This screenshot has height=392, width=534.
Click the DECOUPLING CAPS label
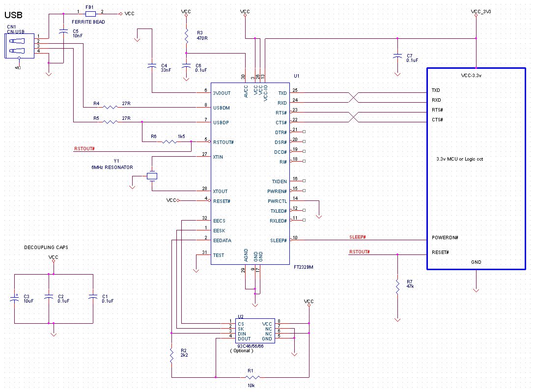[46, 247]
